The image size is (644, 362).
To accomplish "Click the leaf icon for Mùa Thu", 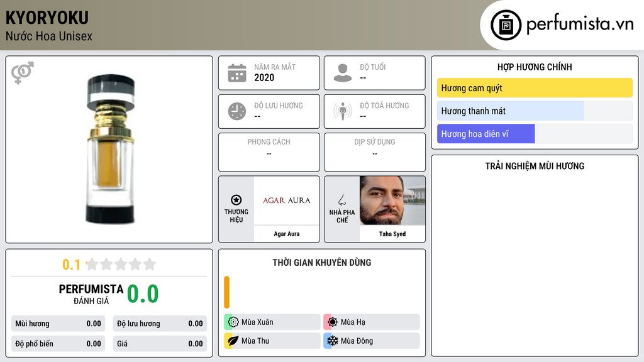I will [233, 341].
